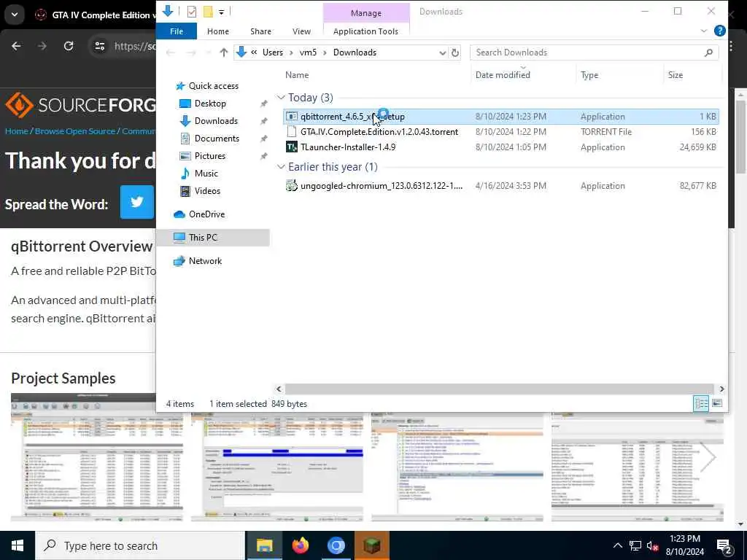This screenshot has height=560, width=747.
Task: Select the TLauncher-Installer icon
Action: tap(292, 147)
